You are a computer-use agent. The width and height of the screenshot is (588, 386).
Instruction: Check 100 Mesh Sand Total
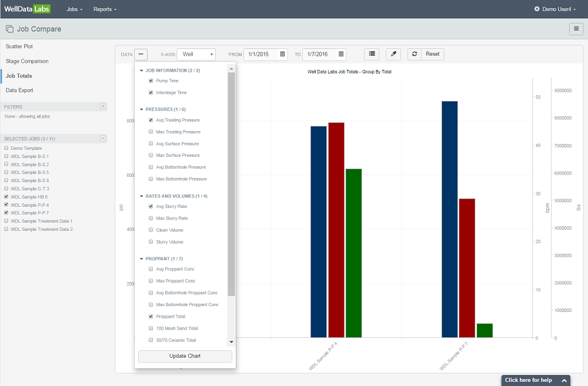[x=151, y=328]
